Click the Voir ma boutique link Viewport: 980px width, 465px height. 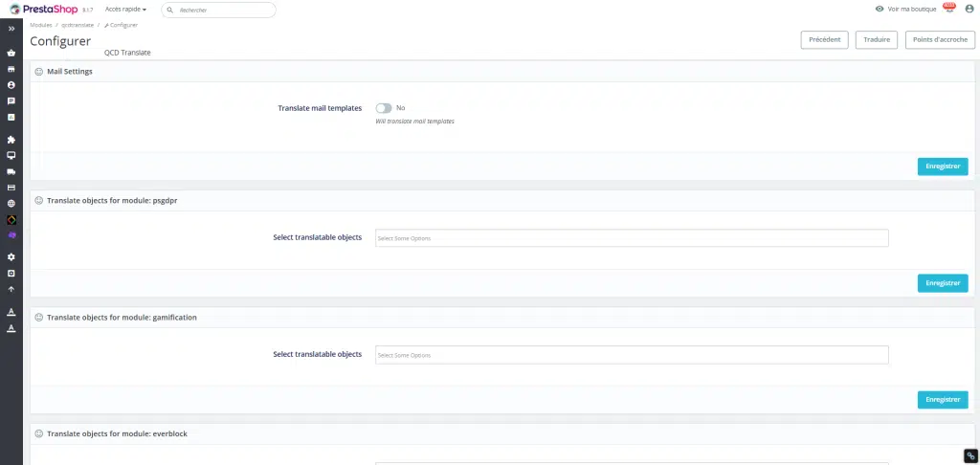pos(912,10)
